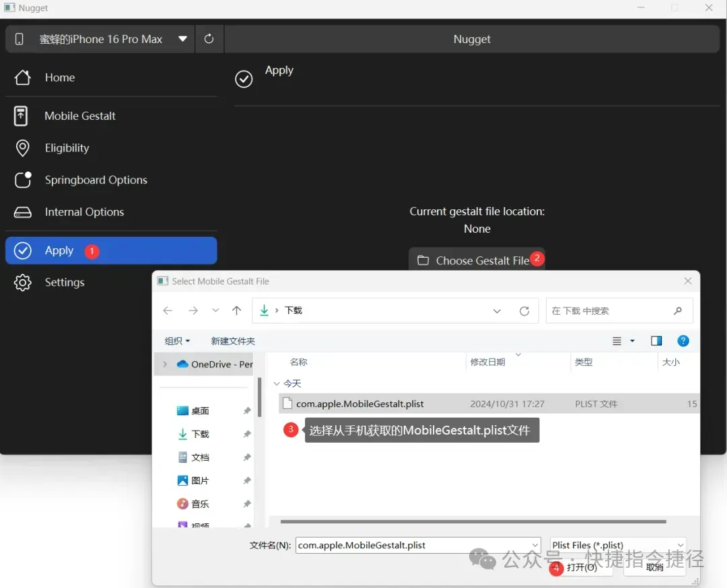Open the Home page in Nugget sidebar
The height and width of the screenshot is (588, 727).
point(111,77)
